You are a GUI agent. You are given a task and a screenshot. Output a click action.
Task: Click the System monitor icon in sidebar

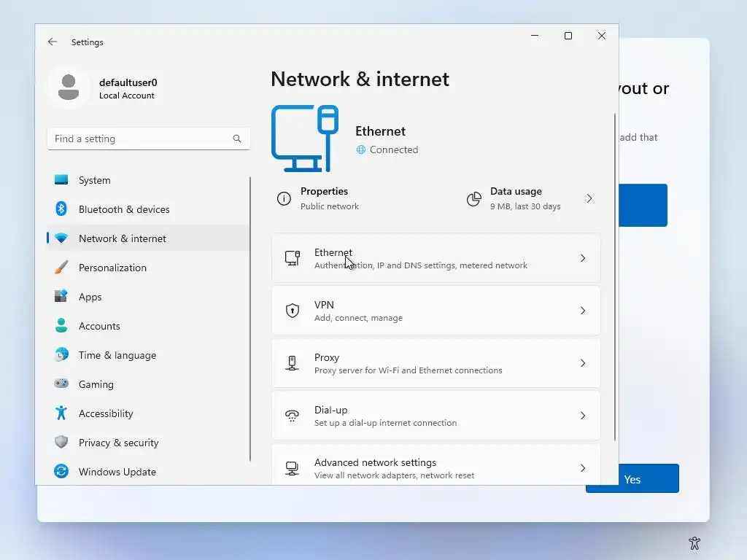click(x=61, y=180)
